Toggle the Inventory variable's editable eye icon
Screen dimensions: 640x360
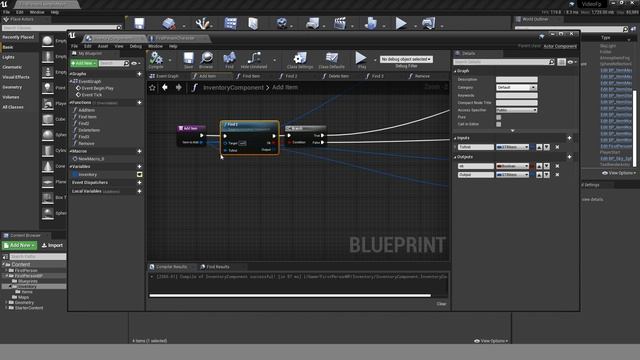139,175
